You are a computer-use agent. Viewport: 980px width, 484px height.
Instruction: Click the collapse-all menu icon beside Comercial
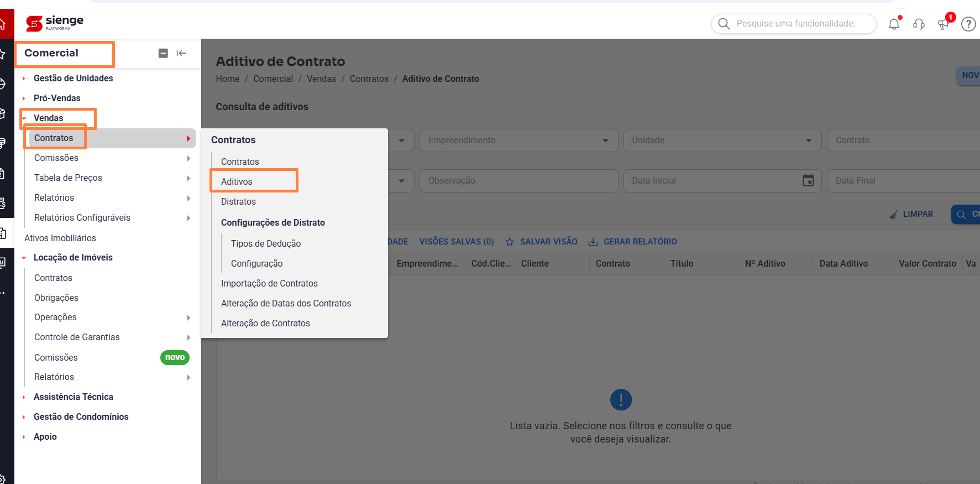tap(163, 53)
